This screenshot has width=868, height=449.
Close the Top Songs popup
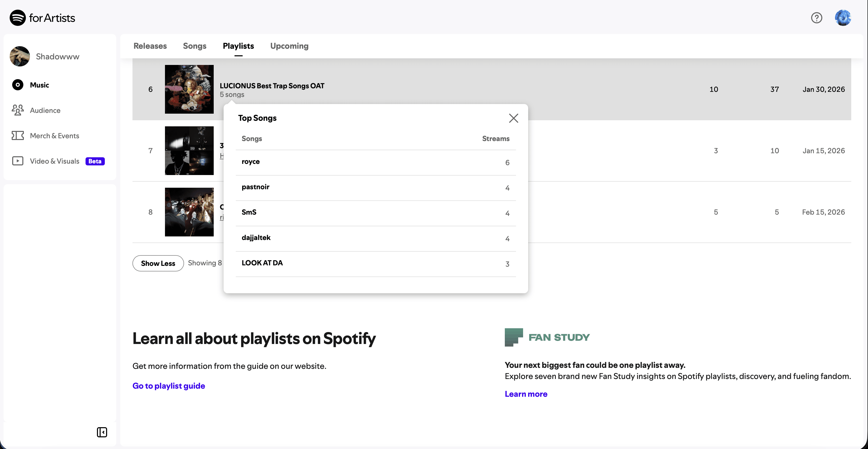click(x=513, y=118)
